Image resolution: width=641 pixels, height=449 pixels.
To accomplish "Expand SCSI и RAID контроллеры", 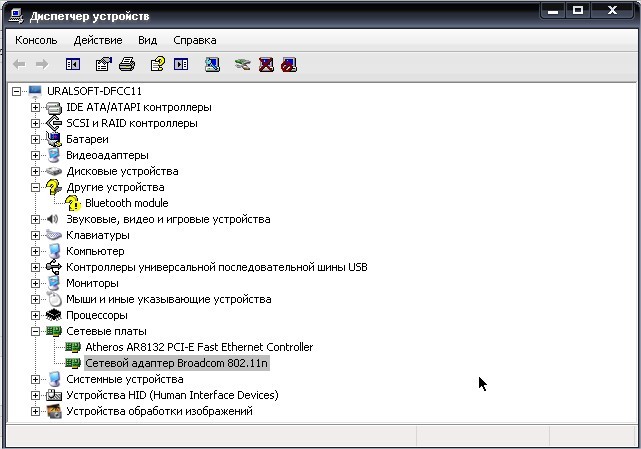I will [x=35, y=123].
